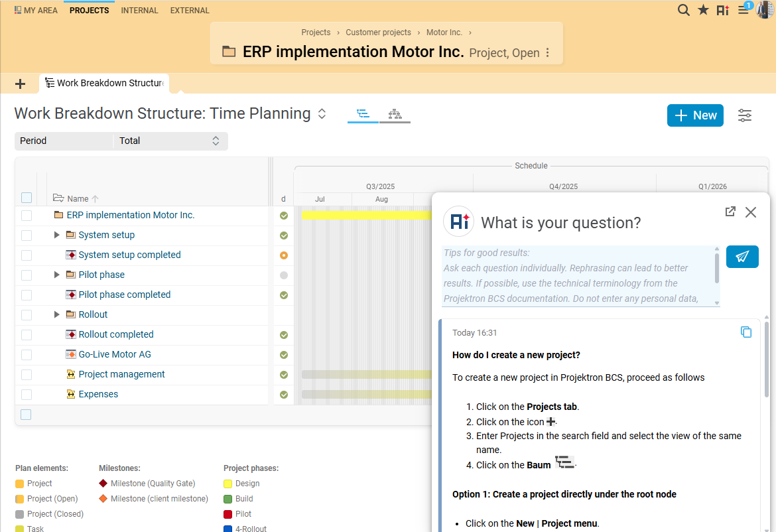Click the favorites star icon
The width and height of the screenshot is (776, 532).
[703, 10]
